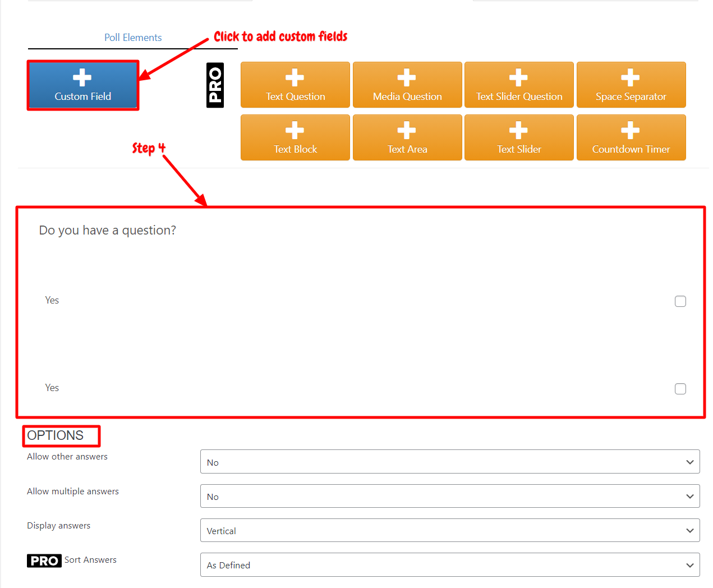The height and width of the screenshot is (588, 713).
Task: Add a Text Area element
Action: click(407, 137)
